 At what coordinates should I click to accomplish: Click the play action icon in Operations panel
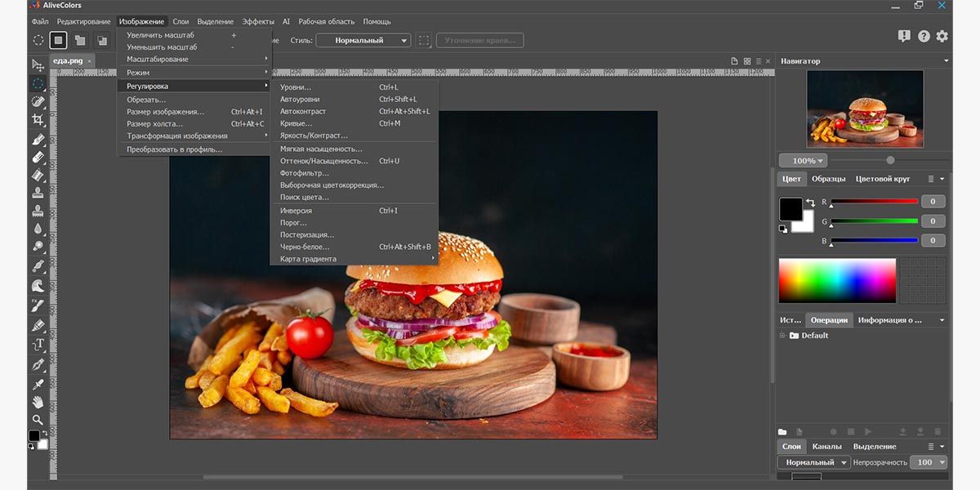(x=868, y=431)
